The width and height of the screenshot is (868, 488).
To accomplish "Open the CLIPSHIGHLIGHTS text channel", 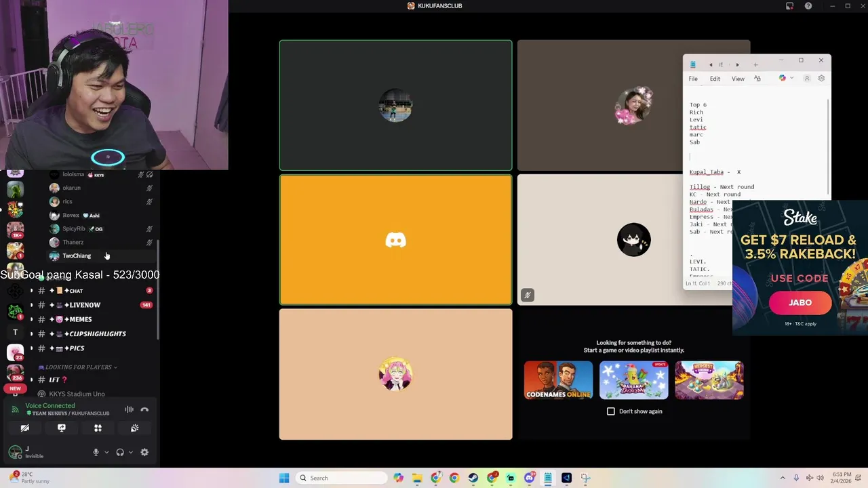I will point(95,333).
